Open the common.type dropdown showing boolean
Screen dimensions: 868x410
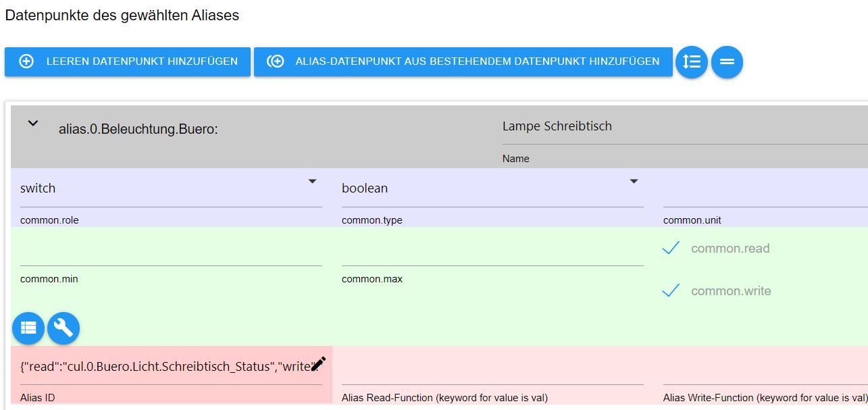492,188
